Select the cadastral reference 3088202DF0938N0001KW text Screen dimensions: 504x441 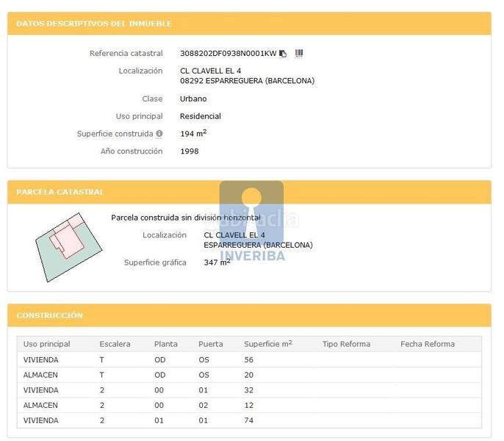coord(228,54)
